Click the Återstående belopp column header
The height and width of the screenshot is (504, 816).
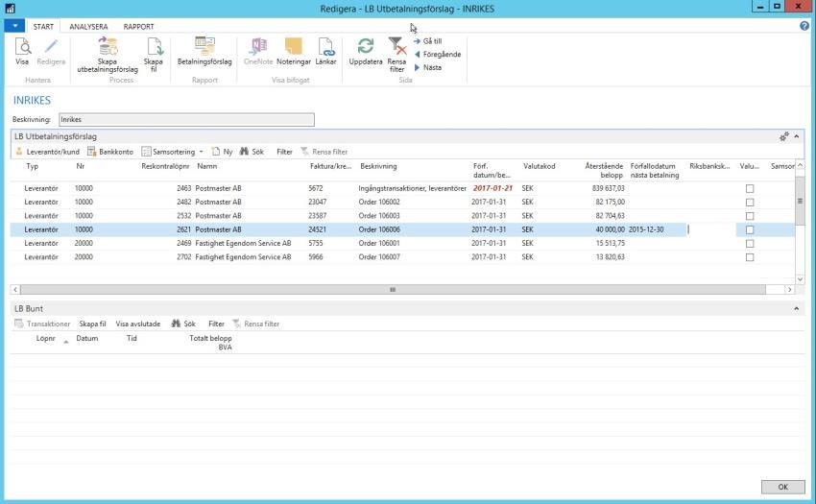tap(604, 171)
